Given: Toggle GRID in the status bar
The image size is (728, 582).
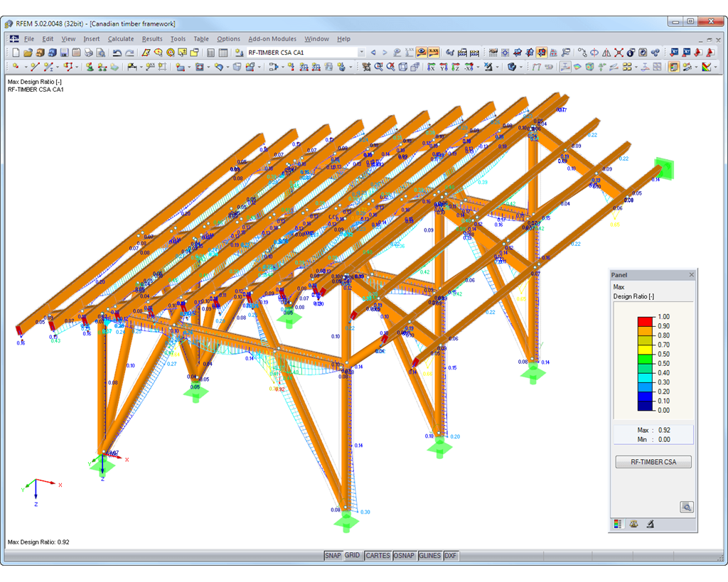Looking at the screenshot, I should point(352,556).
